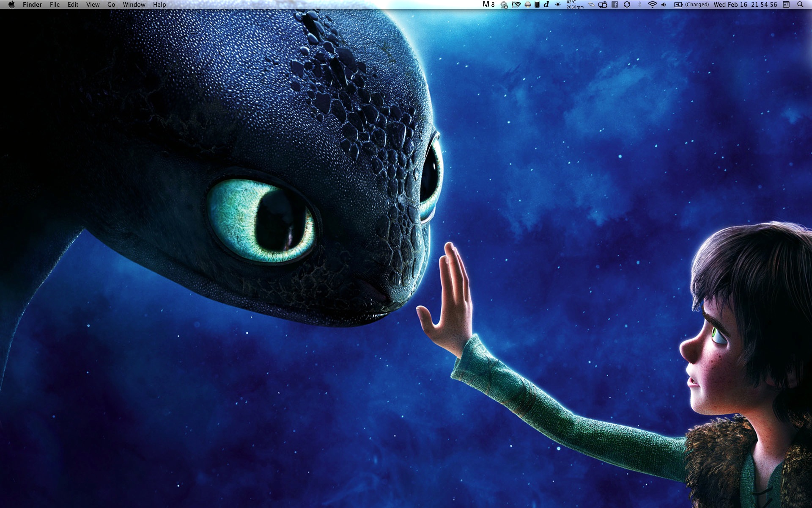Open the Finder application menu
The image size is (812, 508).
coord(33,5)
